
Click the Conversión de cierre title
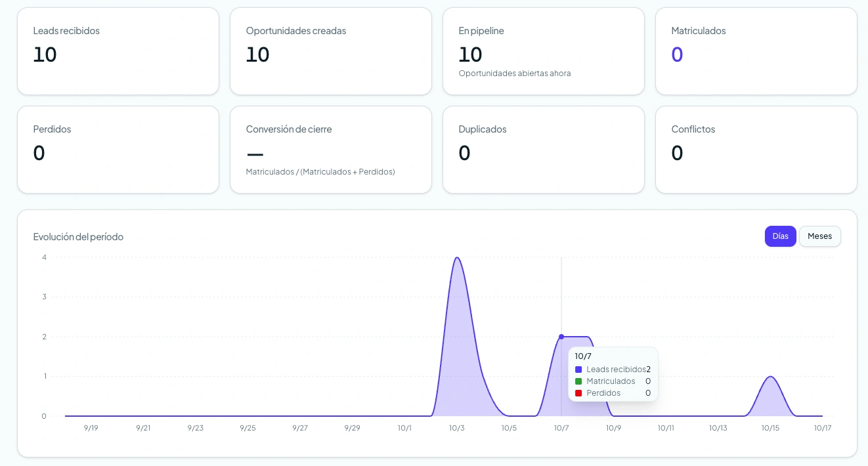point(289,129)
